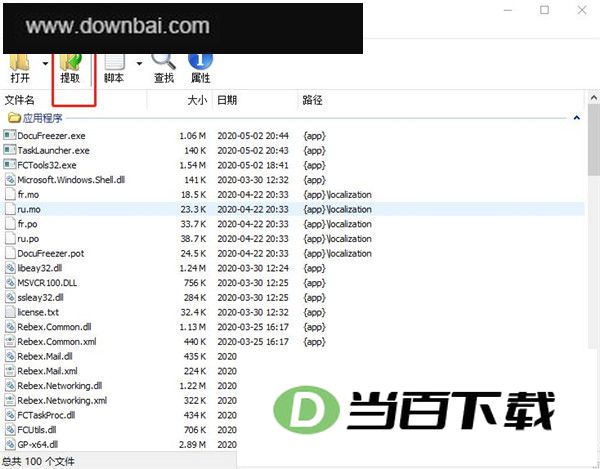
Task: Click the 打开 (Open) toolbar icon
Action: [19, 62]
